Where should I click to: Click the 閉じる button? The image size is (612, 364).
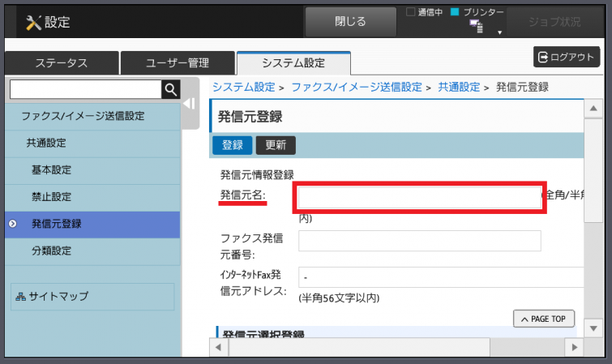click(350, 21)
